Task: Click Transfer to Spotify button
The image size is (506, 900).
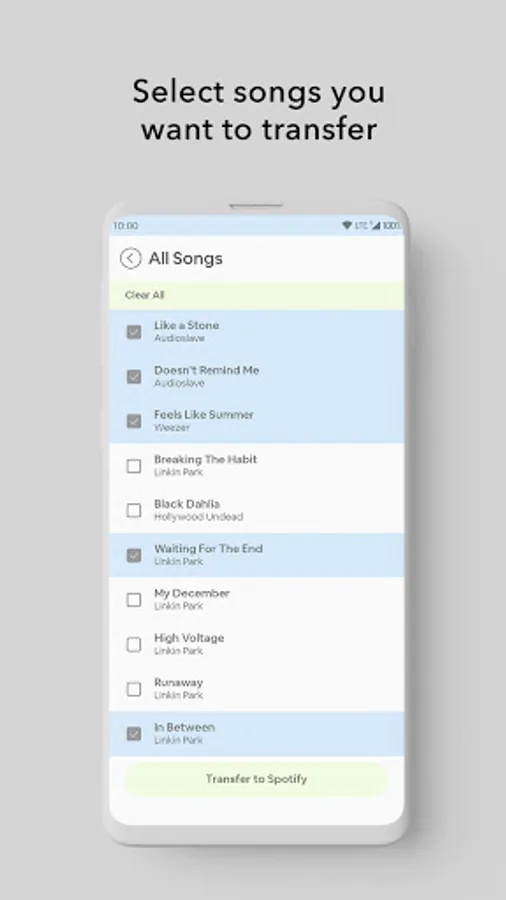Action: [256, 779]
